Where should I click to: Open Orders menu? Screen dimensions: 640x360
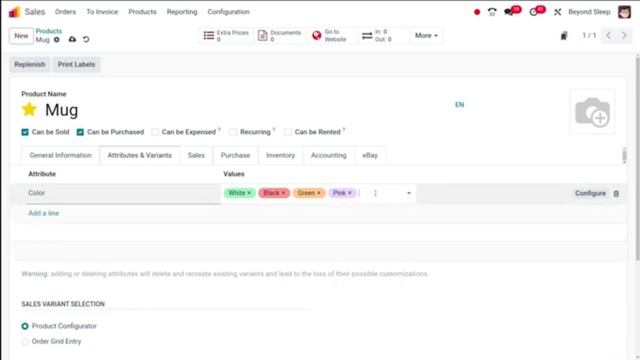click(x=65, y=12)
